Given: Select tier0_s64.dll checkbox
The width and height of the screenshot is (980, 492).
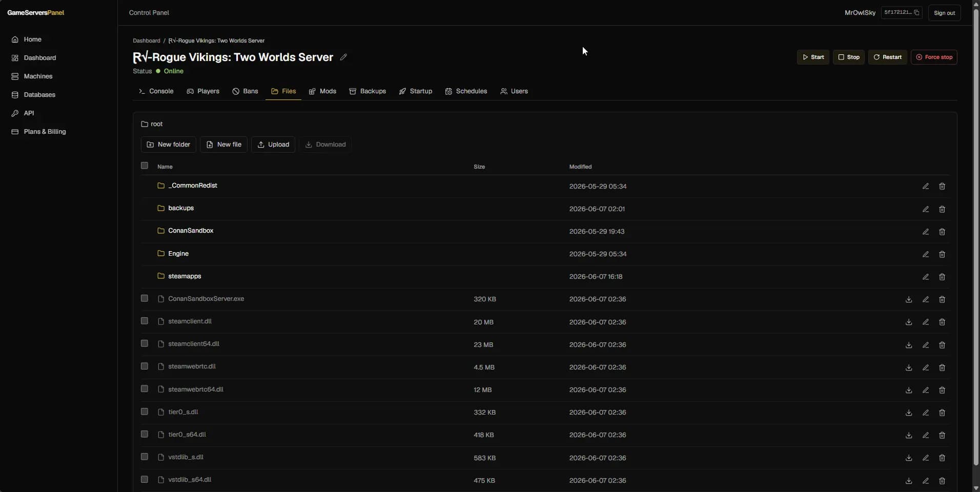Looking at the screenshot, I should [145, 434].
